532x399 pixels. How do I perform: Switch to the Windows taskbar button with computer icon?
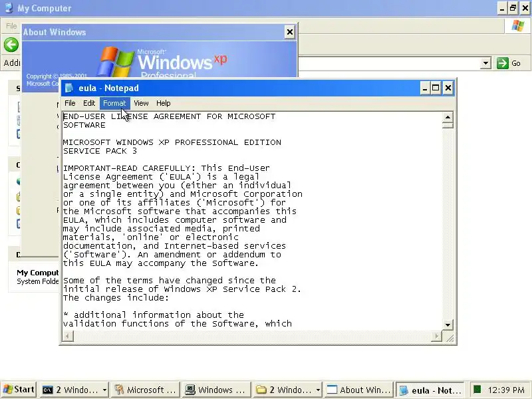click(216, 390)
